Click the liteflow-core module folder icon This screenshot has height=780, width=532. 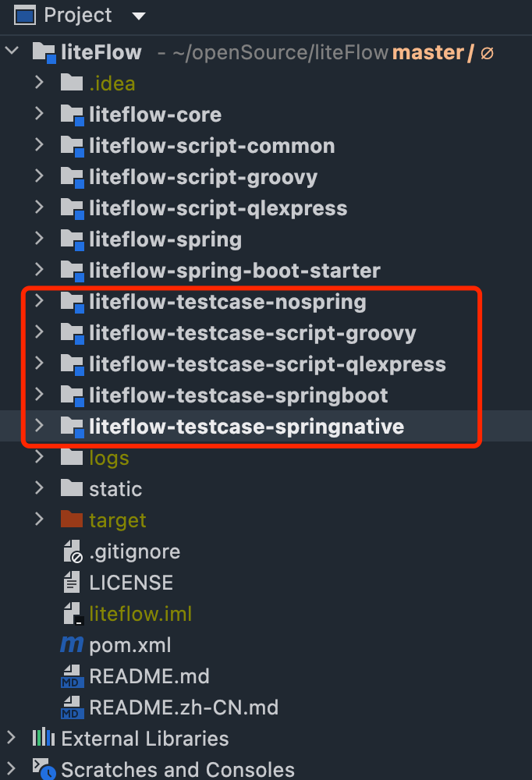[72, 115]
